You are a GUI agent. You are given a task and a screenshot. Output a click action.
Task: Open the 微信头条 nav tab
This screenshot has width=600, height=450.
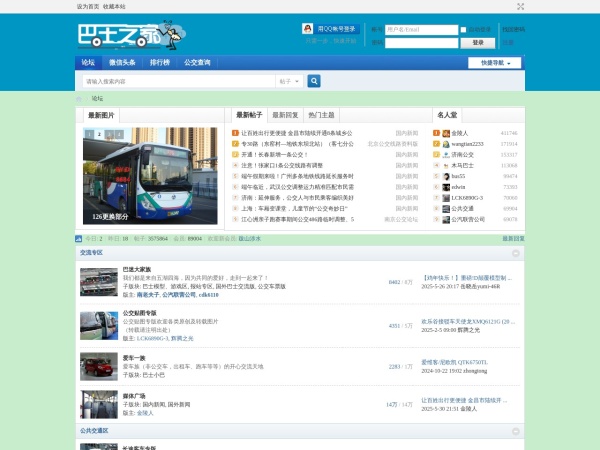122,62
